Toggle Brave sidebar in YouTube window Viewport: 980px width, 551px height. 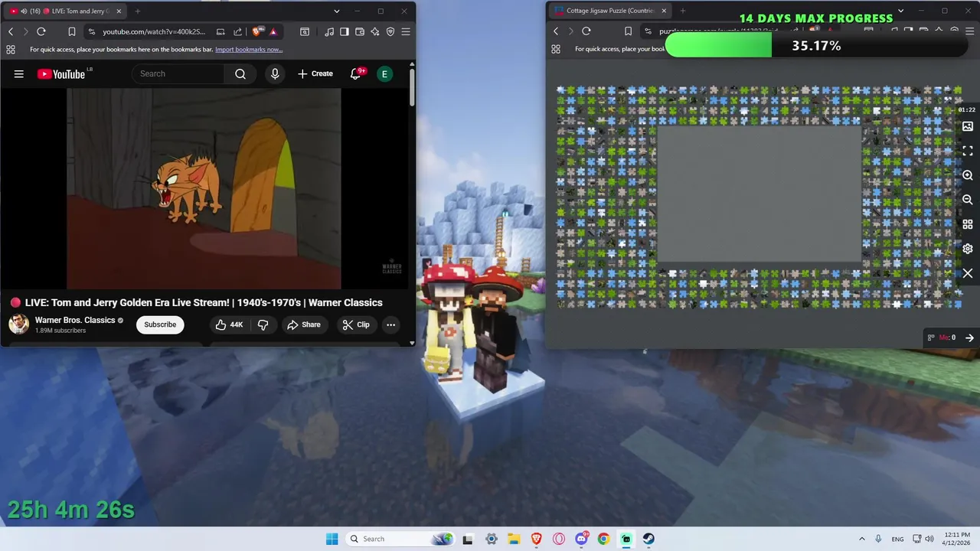pos(344,31)
